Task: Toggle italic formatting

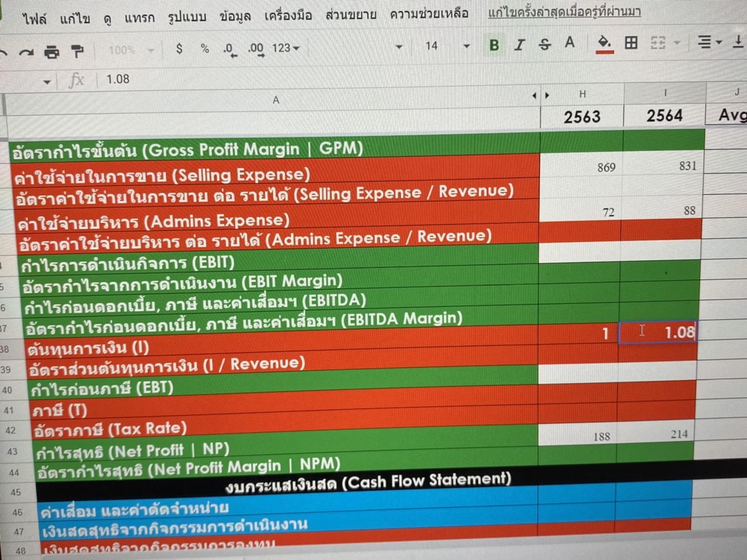Action: click(x=519, y=45)
